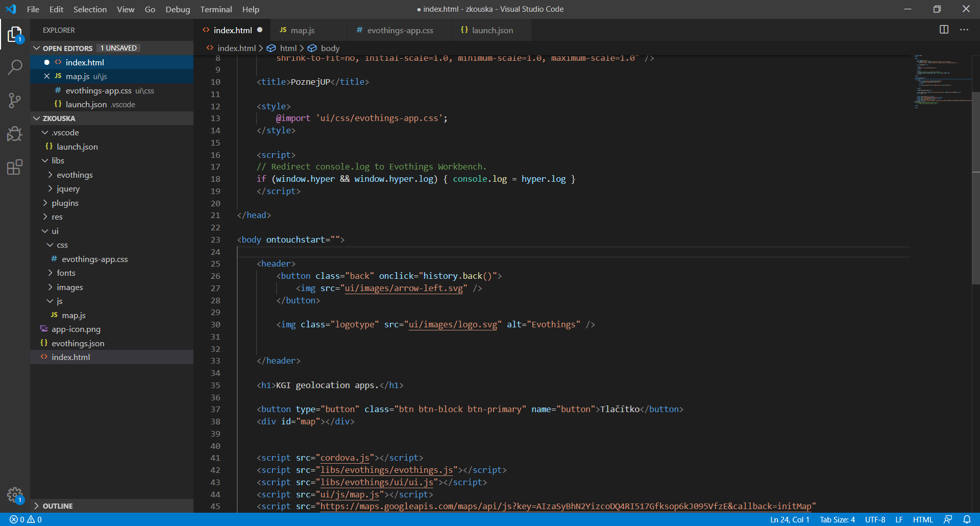Viewport: 980px width, 526px height.
Task: Expand the jquery folder
Action: pyautogui.click(x=50, y=188)
